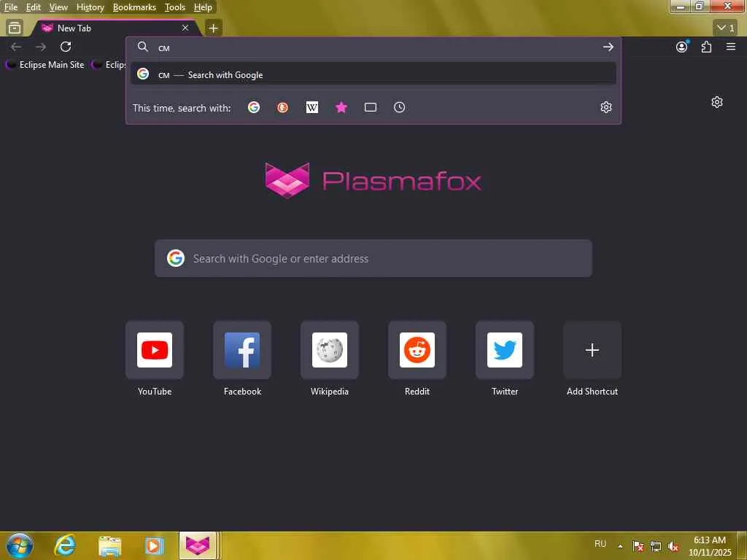Open the Firefox View tab icon
This screenshot has height=560, width=747.
pos(15,28)
